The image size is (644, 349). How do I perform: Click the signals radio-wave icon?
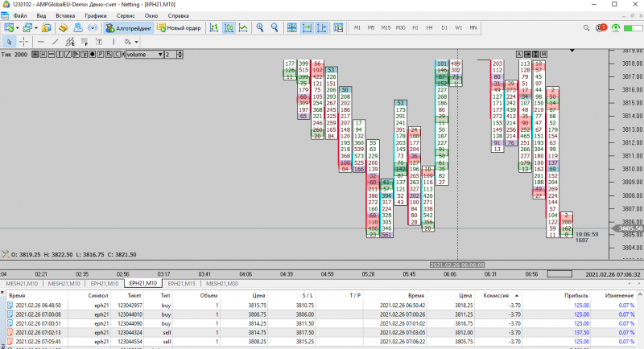tap(93, 28)
